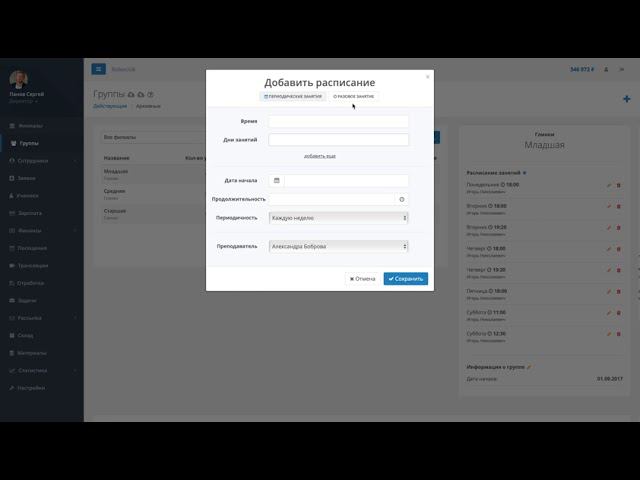Viewport: 640px width, 480px height.
Task: Click the user profile icon in top bar
Action: [606, 69]
